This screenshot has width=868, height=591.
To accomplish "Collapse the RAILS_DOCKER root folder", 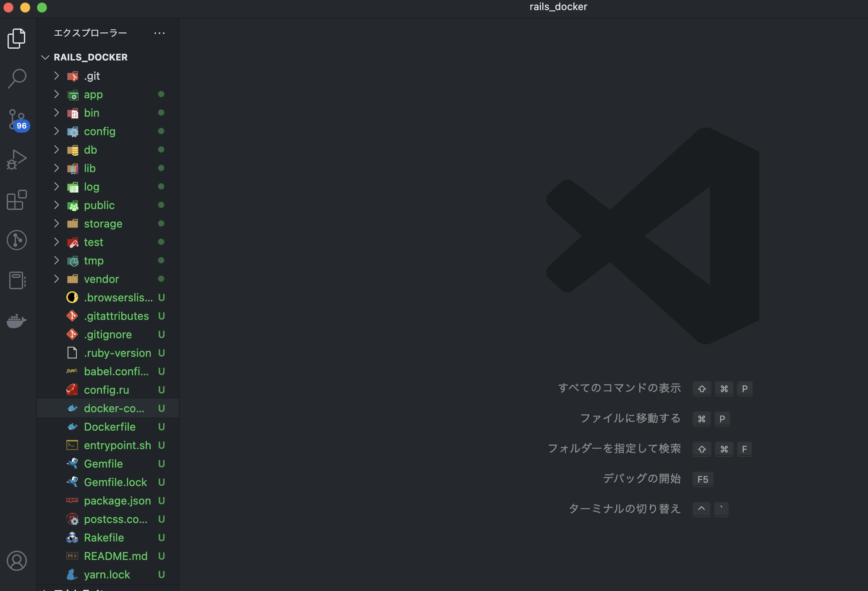I will (x=45, y=57).
